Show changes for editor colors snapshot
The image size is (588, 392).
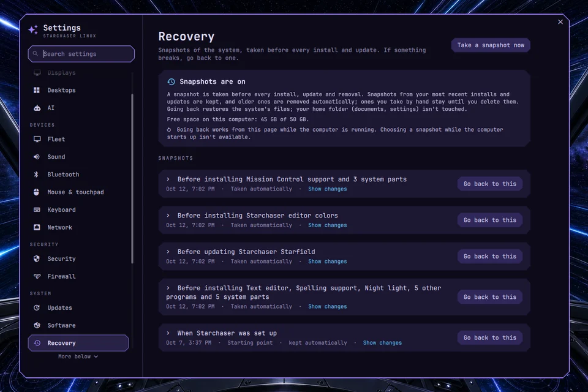pos(327,225)
